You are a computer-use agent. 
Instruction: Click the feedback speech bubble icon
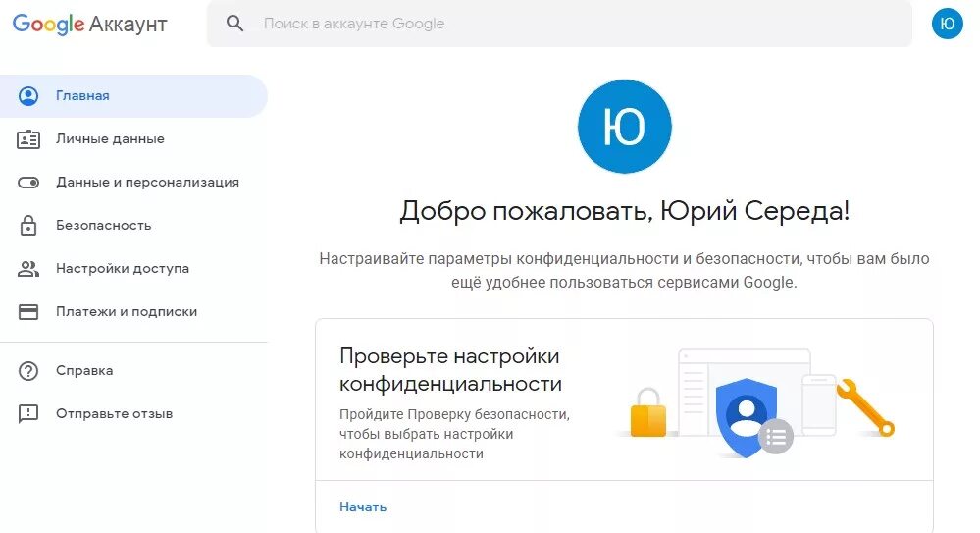point(28,414)
